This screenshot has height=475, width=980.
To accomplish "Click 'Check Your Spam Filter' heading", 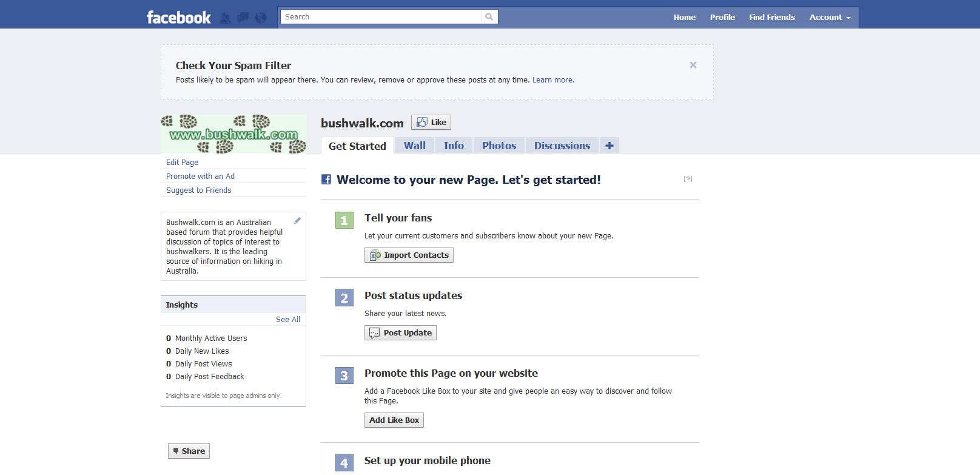I will click(233, 66).
